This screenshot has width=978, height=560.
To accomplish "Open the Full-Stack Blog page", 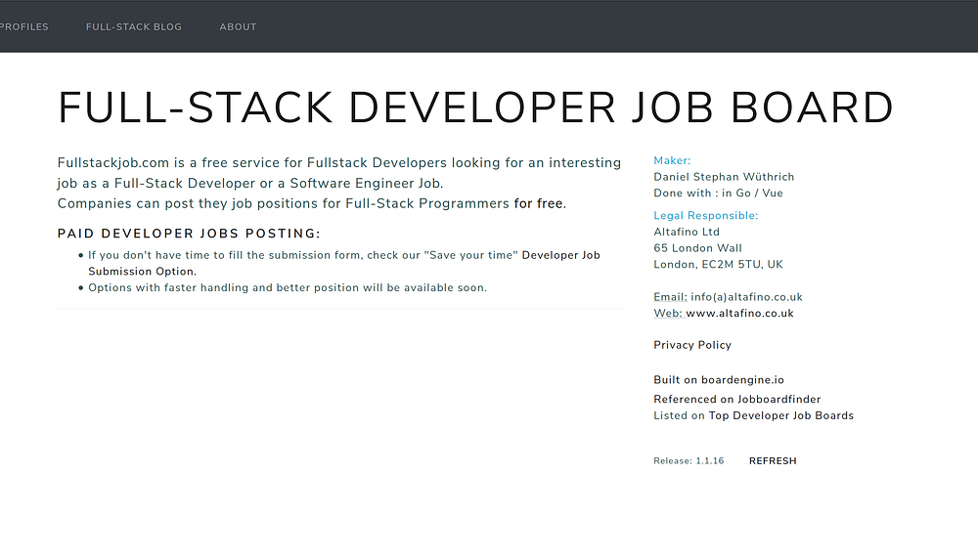I will tap(134, 27).
